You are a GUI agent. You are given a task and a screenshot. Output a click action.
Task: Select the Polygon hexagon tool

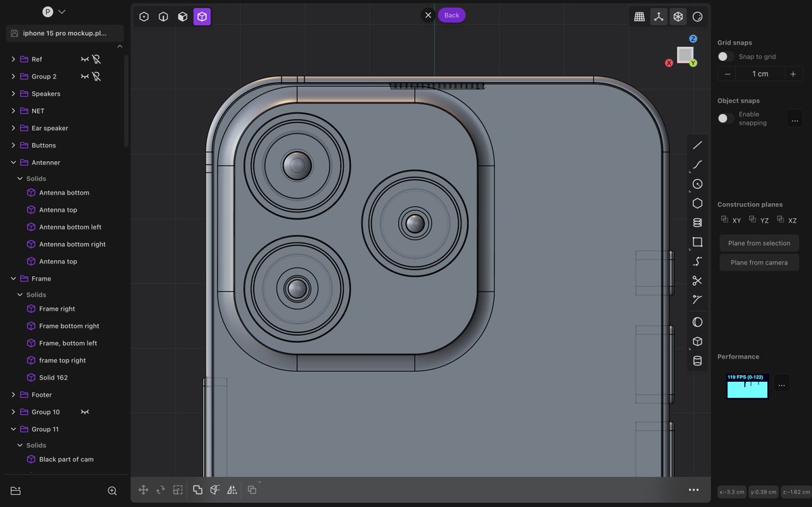[x=698, y=203]
